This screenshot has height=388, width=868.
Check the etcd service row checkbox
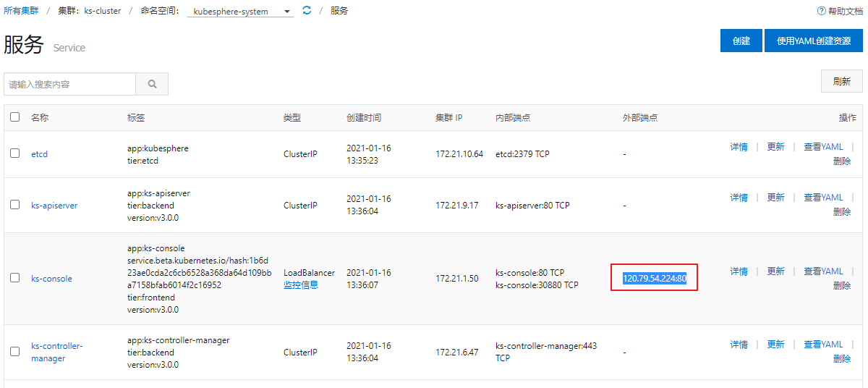[15, 153]
